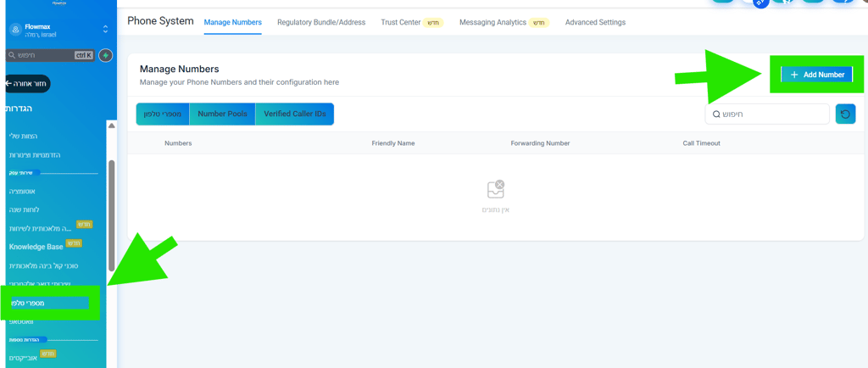Open the Trust Center tab
The image size is (868, 368).
[x=401, y=22]
